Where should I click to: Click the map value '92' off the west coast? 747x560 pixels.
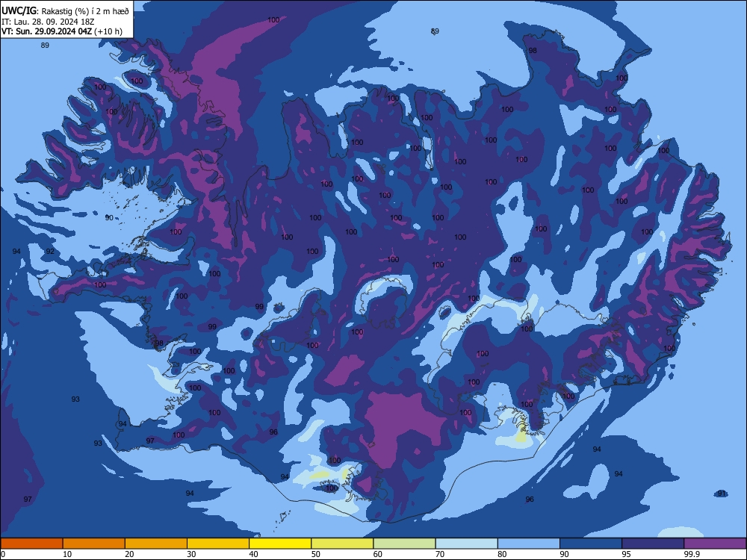tap(50, 251)
